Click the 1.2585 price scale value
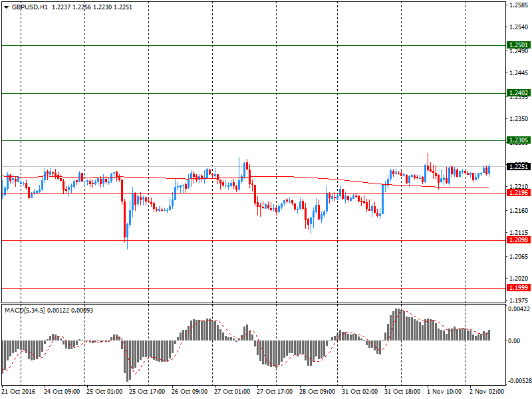This screenshot has height=399, width=532. [x=519, y=5]
